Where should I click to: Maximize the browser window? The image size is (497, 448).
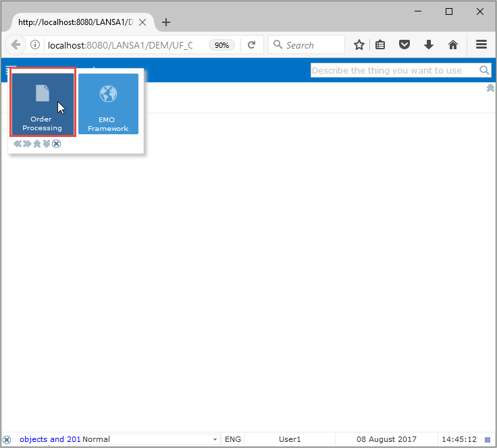[449, 11]
